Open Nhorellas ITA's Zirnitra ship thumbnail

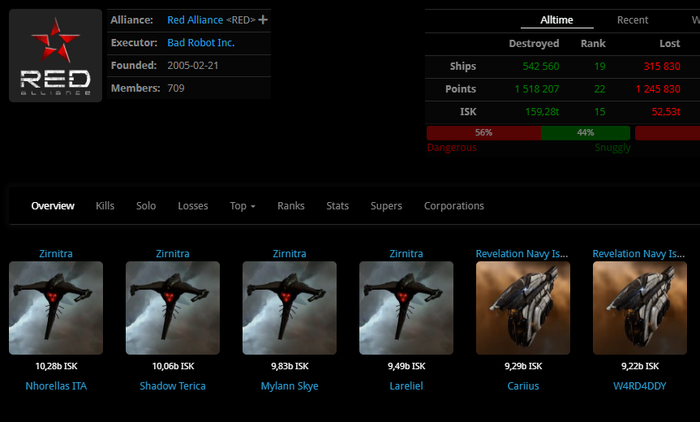55,308
